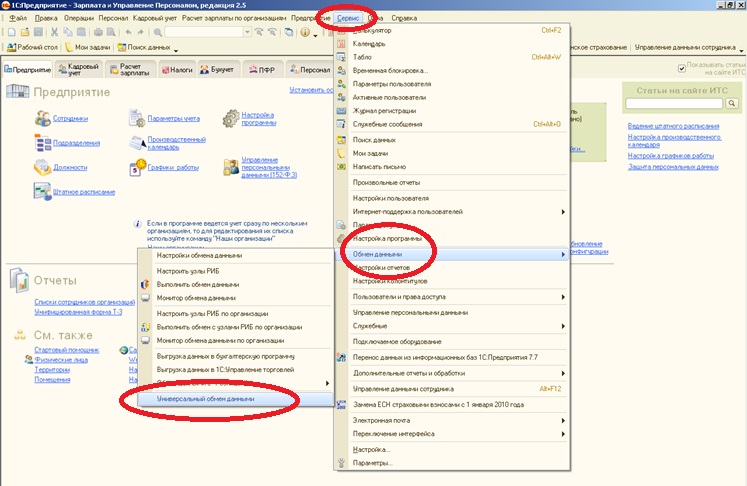Click the New document toolbar icon
The width and height of the screenshot is (747, 486).
click(x=11, y=32)
